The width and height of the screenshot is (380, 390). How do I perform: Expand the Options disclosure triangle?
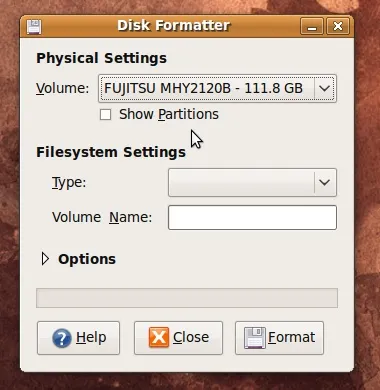pos(45,259)
